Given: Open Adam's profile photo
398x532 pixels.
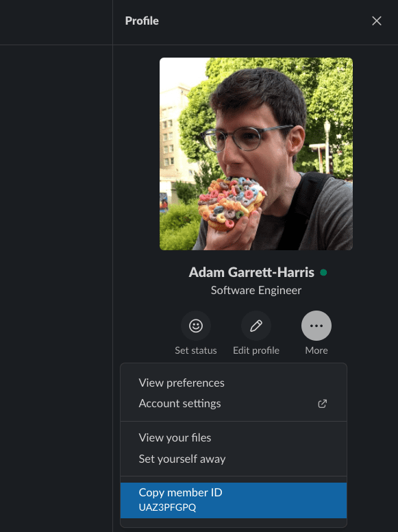Looking at the screenshot, I should click(256, 154).
